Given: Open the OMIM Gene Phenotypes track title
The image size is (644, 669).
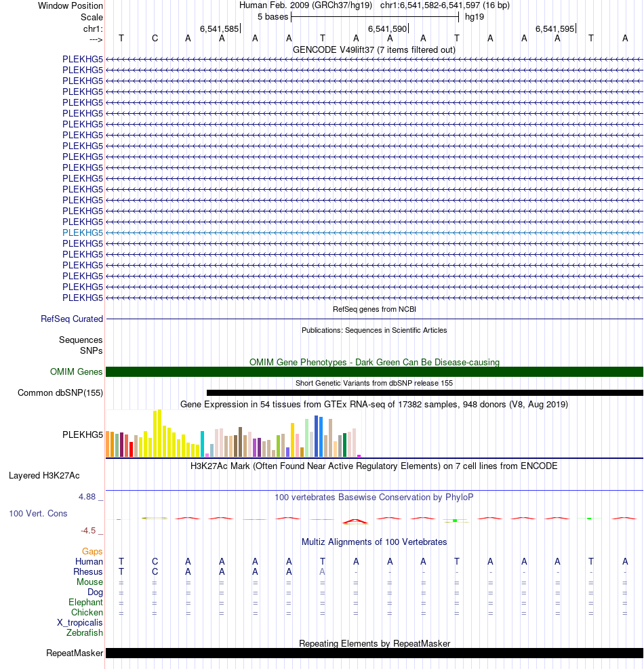Looking at the screenshot, I should 374,362.
